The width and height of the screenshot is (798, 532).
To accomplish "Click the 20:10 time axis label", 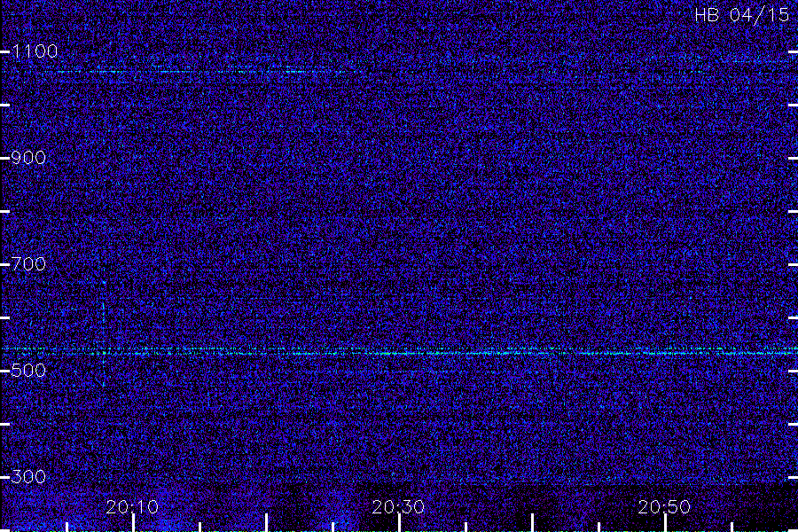I will click(x=132, y=507).
